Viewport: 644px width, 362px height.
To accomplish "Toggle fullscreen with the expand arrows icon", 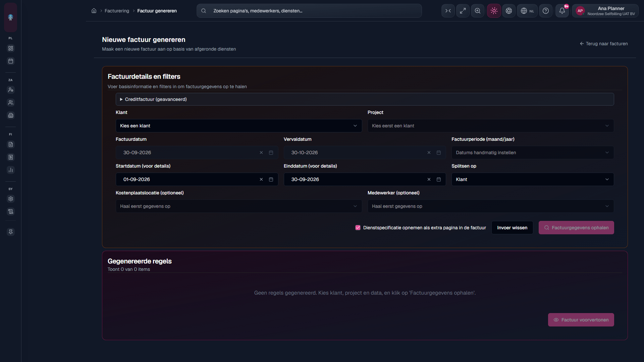I will pyautogui.click(x=463, y=11).
